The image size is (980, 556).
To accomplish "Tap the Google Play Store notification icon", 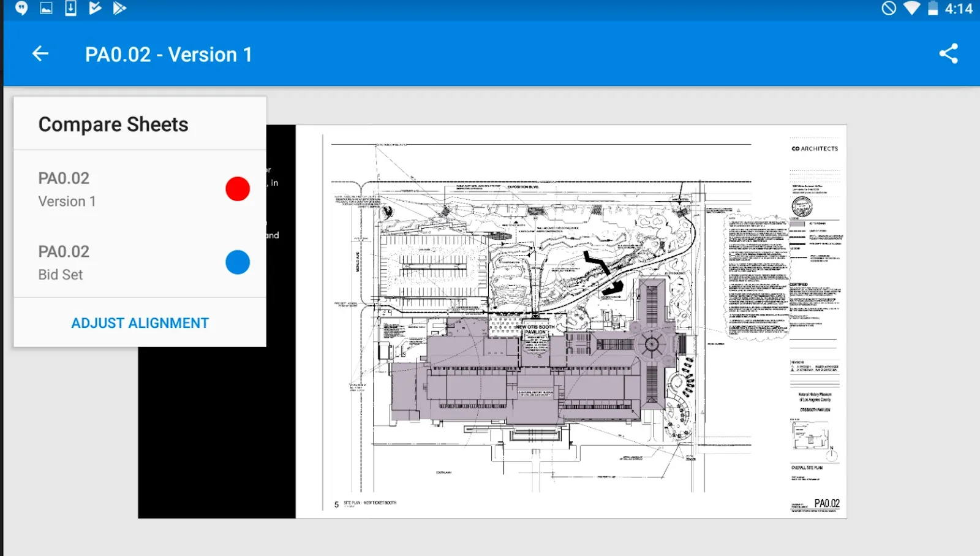I will point(119,9).
